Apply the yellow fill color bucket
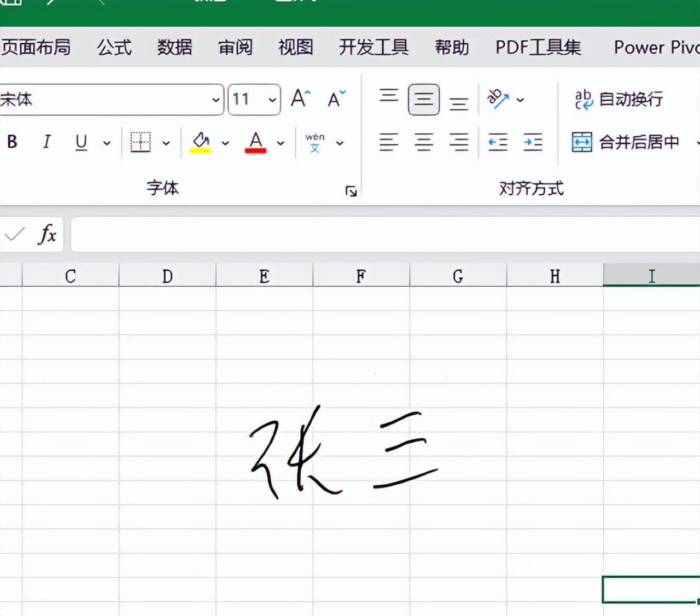Viewport: 700px width, 616px height. coord(201,142)
